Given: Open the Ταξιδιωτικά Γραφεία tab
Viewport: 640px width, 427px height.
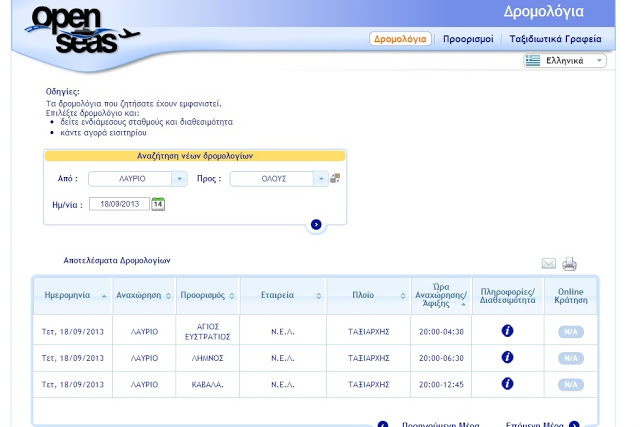Looking at the screenshot, I should [555, 40].
